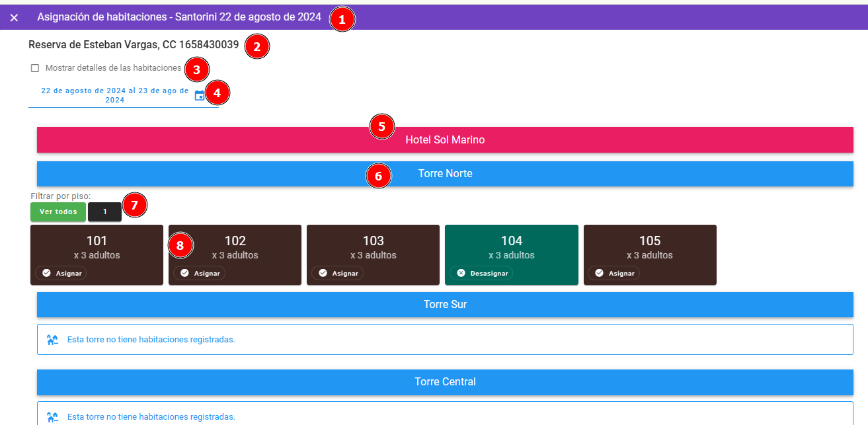This screenshot has width=868, height=425.
Task: Enable Mostrar detalles de las habitaciones checkbox
Action: click(x=35, y=68)
